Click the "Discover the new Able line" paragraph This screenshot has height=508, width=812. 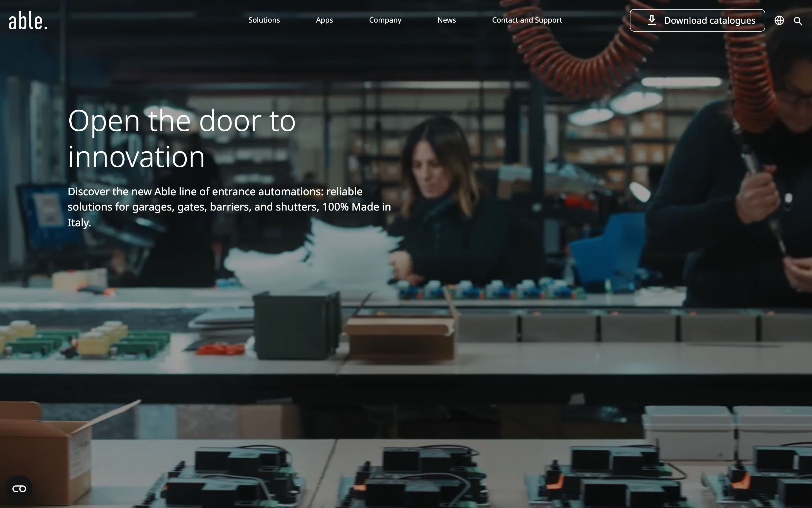click(229, 207)
